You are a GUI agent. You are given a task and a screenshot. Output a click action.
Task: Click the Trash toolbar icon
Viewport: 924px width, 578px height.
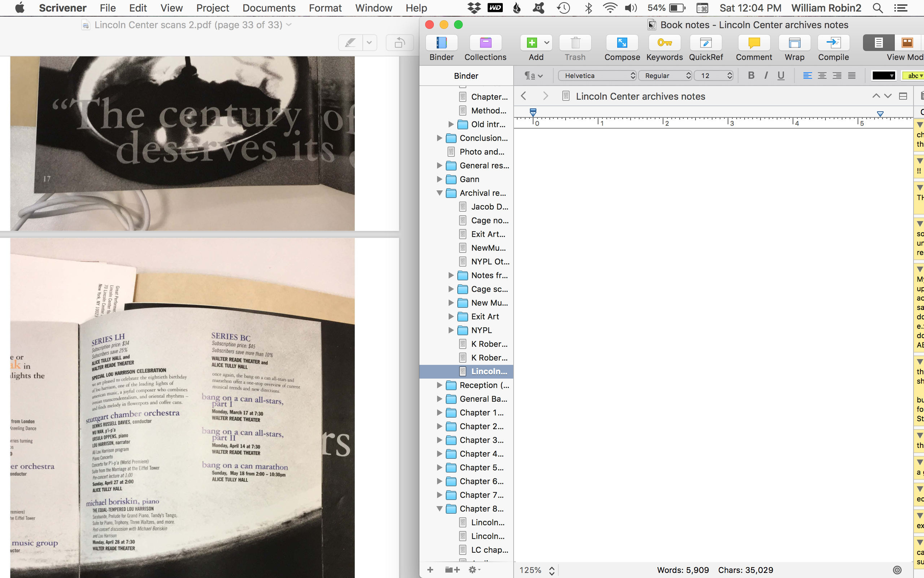[x=575, y=43]
